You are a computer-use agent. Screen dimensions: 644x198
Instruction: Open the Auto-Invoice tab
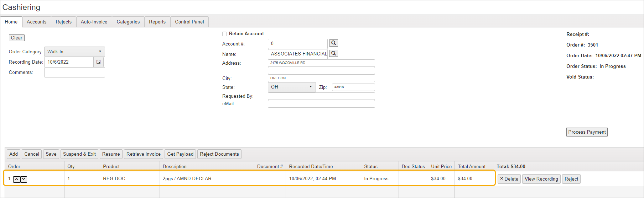(x=94, y=22)
